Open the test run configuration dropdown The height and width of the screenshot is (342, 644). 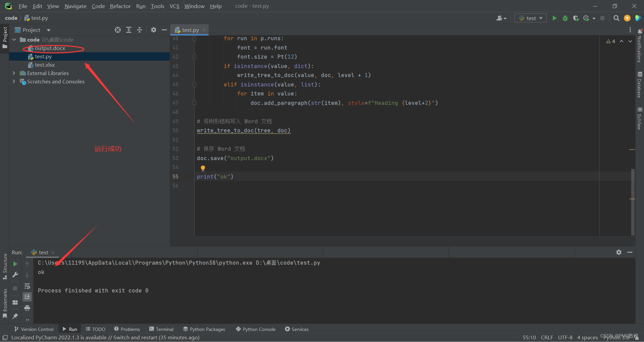pos(531,18)
